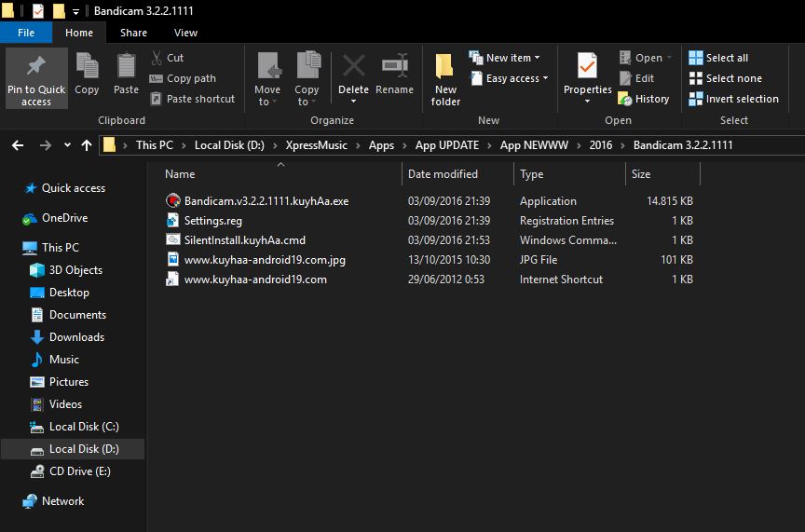Sort by the Date modified column
The width and height of the screenshot is (805, 532).
pos(457,174)
